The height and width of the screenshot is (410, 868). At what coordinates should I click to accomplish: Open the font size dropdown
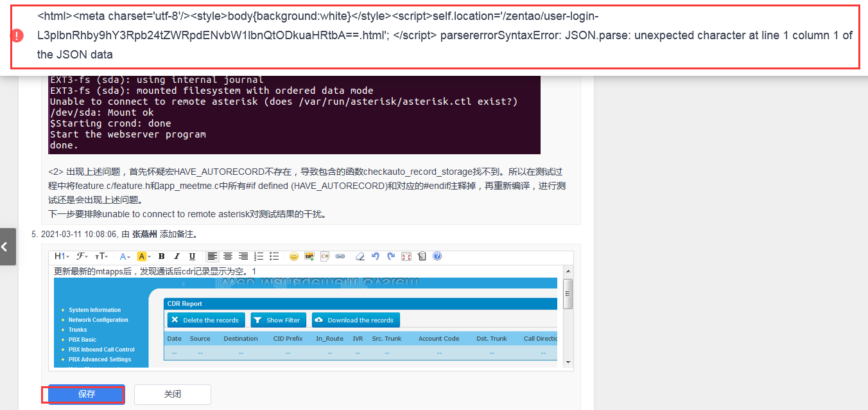[101, 256]
